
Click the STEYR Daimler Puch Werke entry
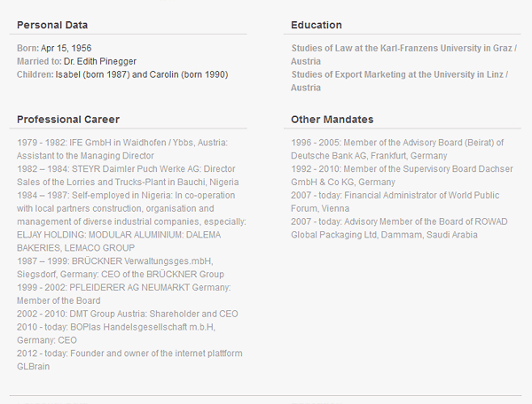tap(128, 175)
